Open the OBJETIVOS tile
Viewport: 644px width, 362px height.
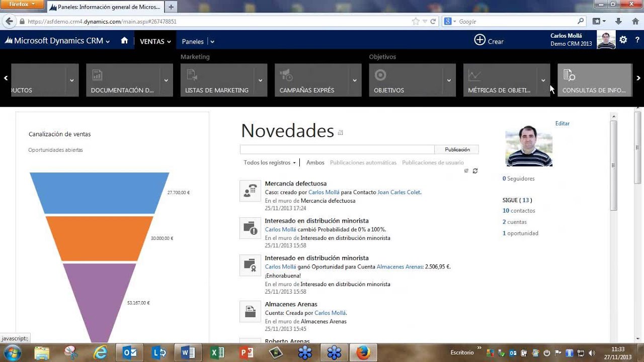tap(406, 80)
